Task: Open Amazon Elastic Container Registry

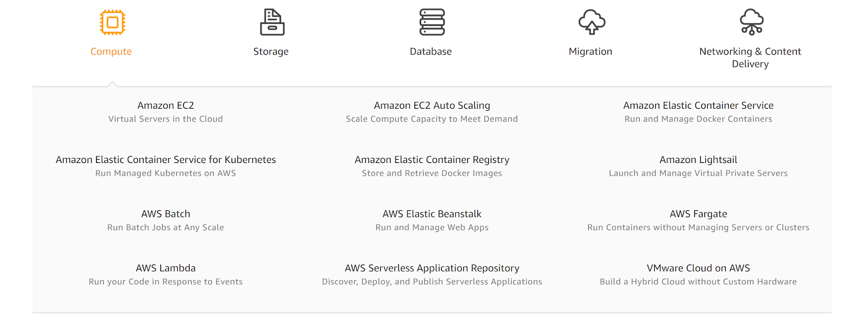Action: coord(431,159)
